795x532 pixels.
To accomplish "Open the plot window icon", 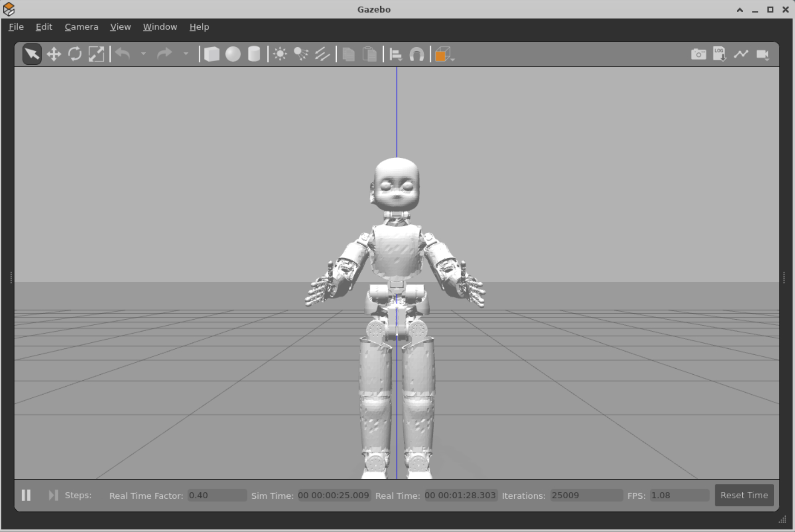I will pyautogui.click(x=741, y=54).
